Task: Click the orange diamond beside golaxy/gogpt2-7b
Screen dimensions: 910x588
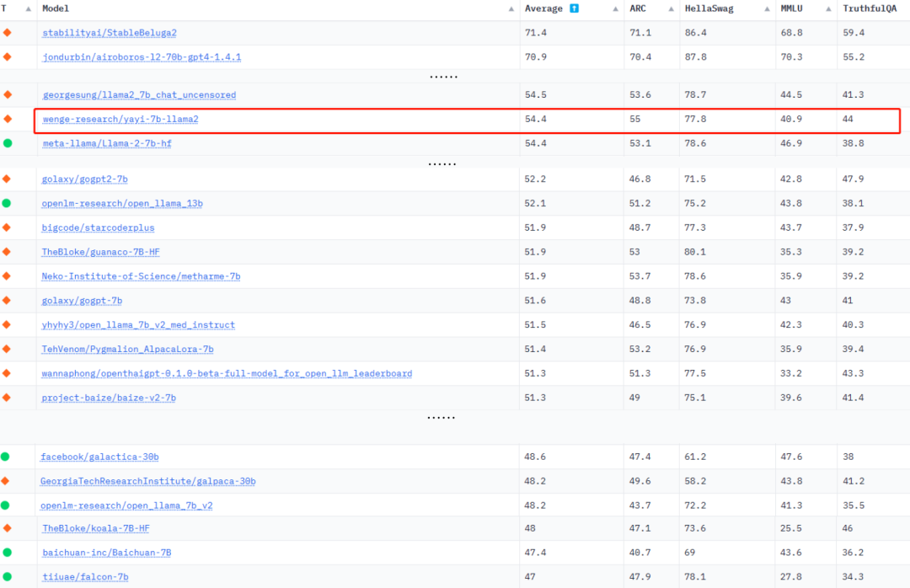Action: pyautogui.click(x=7, y=179)
